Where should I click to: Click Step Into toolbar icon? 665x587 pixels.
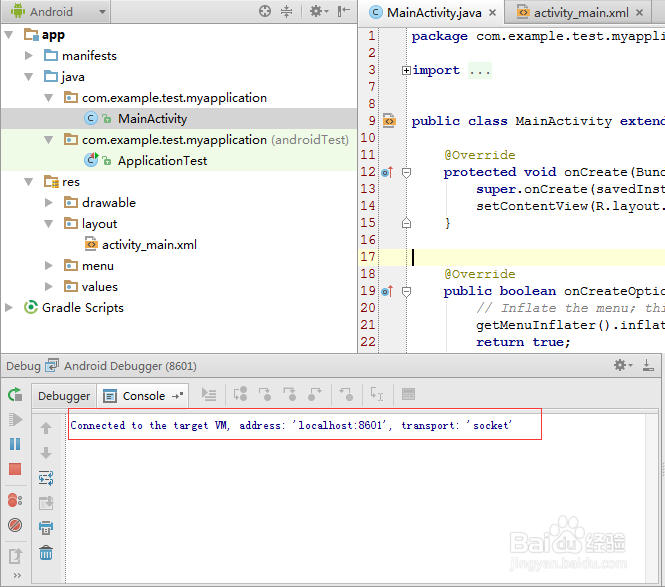(x=265, y=394)
